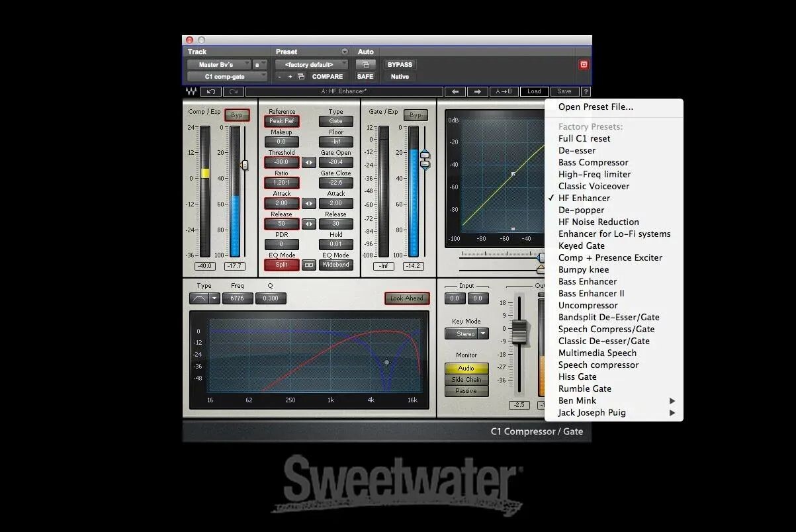The height and width of the screenshot is (532, 796).
Task: Open the Waves help question mark
Action: tap(586, 92)
